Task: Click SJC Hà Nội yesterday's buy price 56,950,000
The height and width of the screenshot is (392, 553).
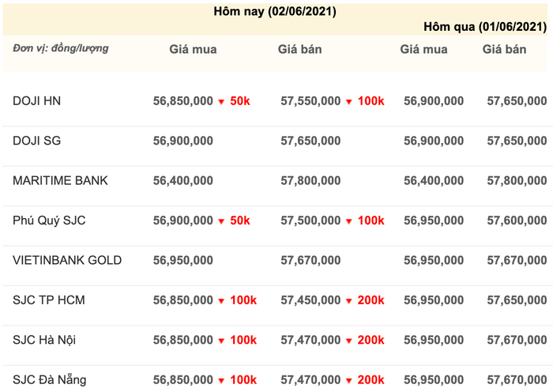Action: (434, 341)
